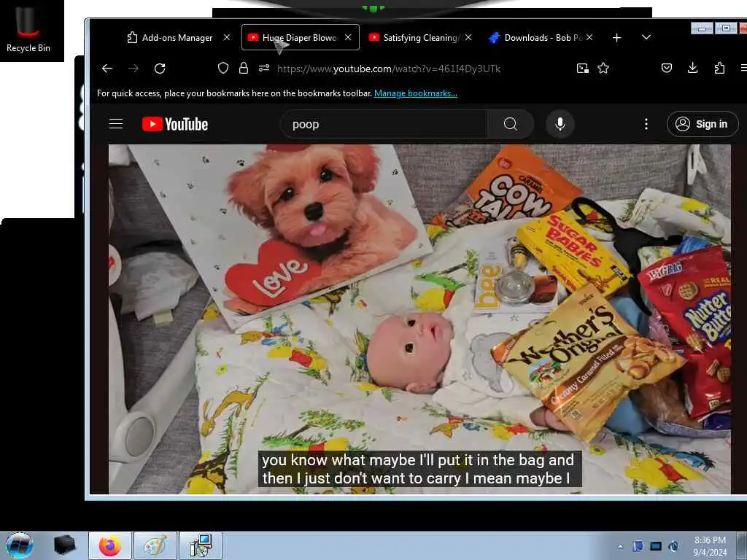The image size is (747, 560).
Task: Open the tracking protection shield
Action: pos(223,68)
